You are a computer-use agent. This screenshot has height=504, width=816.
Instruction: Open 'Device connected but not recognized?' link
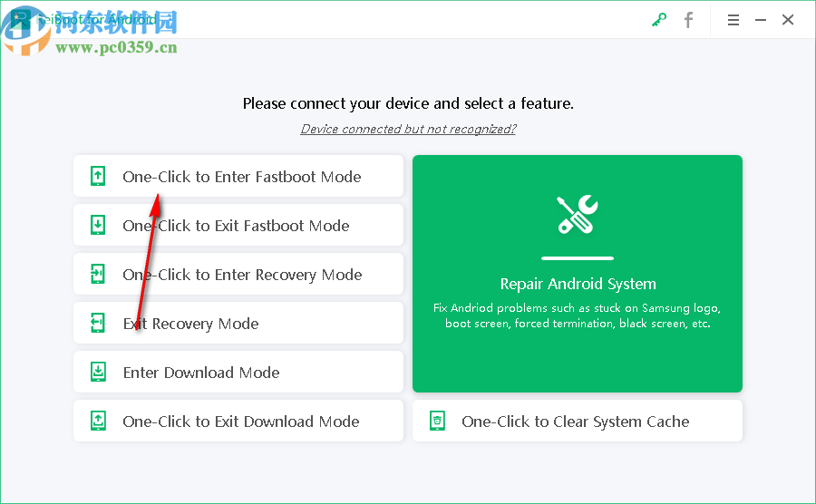click(x=408, y=129)
